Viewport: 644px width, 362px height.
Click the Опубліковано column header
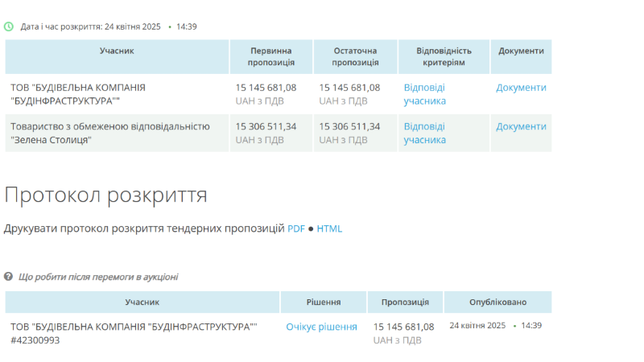click(497, 302)
